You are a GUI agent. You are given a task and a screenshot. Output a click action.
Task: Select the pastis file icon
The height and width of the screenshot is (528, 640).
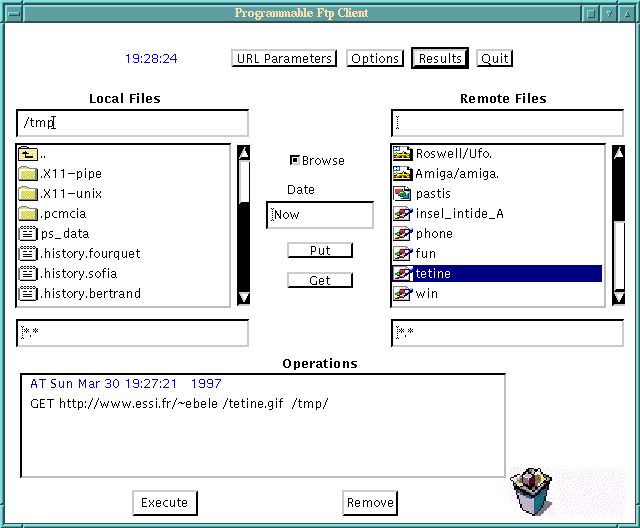403,194
